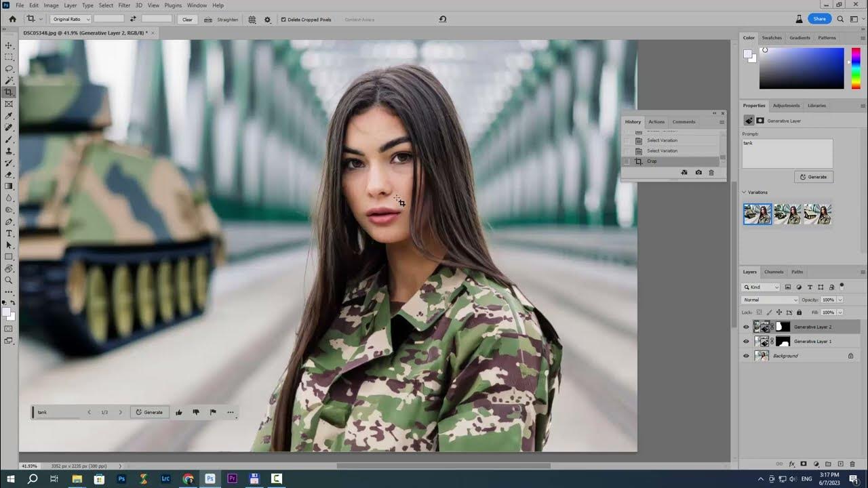Toggle pixel layer filter

[x=788, y=287]
